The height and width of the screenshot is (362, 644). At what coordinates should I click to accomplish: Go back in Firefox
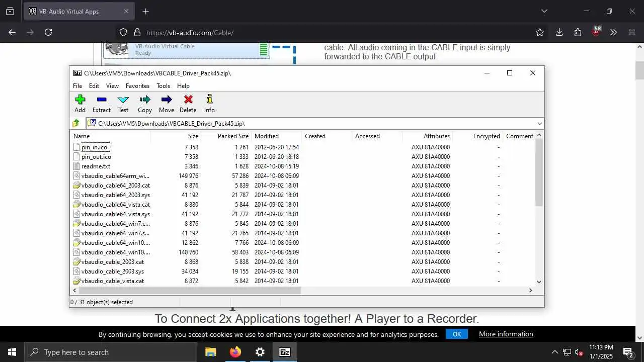click(12, 32)
